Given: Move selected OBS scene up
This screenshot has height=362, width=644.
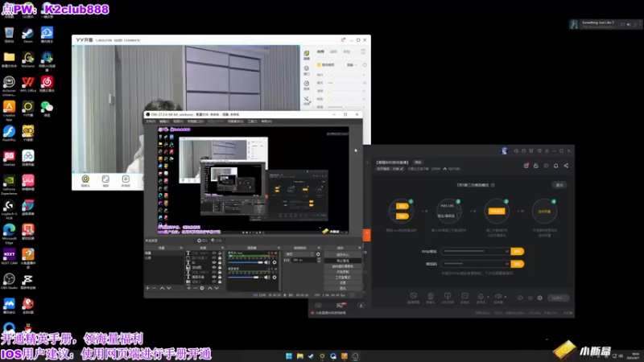Looking at the screenshot, I should pyautogui.click(x=162, y=288).
